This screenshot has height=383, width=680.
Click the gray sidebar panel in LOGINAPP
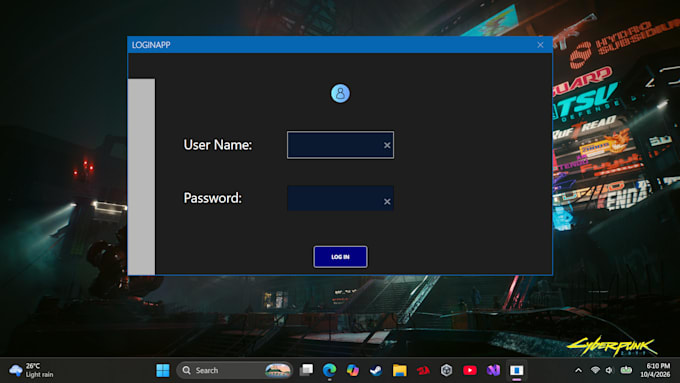(x=141, y=177)
